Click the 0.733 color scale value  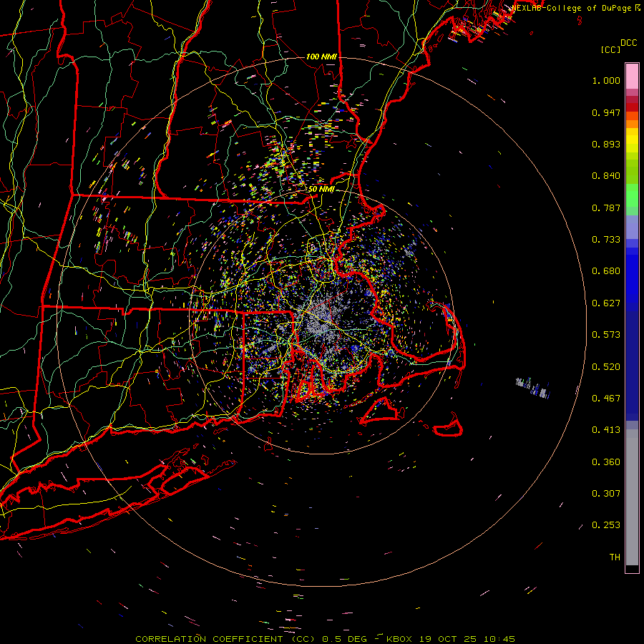(x=606, y=240)
